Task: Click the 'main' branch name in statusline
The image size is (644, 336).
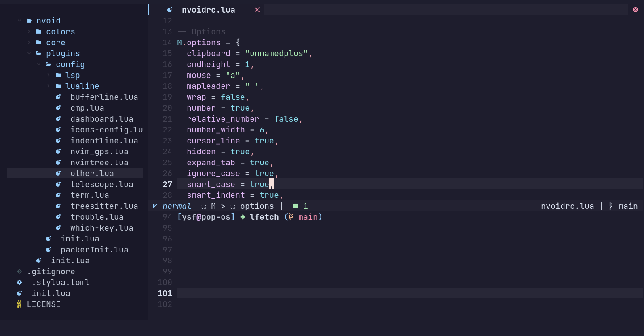Action: click(628, 206)
